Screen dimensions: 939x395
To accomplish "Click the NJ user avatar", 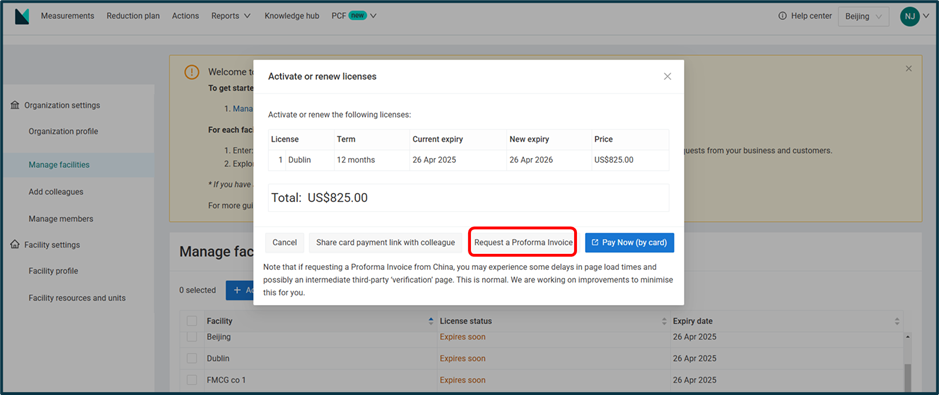I will click(x=910, y=17).
